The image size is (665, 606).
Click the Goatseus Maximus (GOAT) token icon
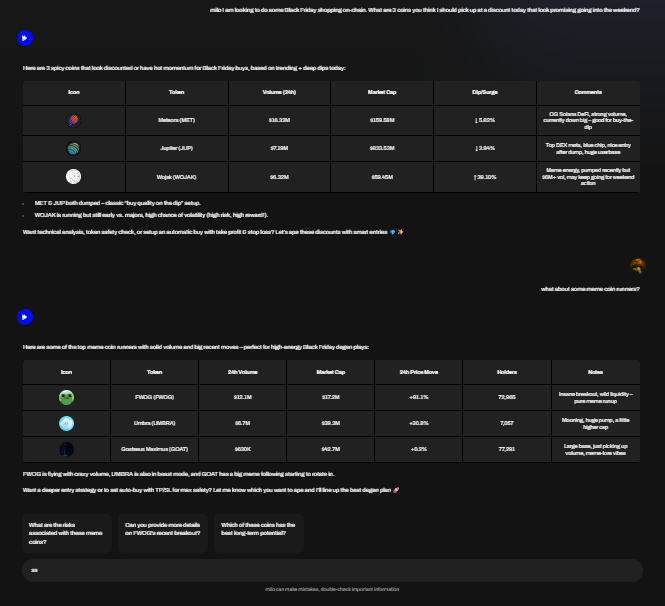pyautogui.click(x=67, y=449)
